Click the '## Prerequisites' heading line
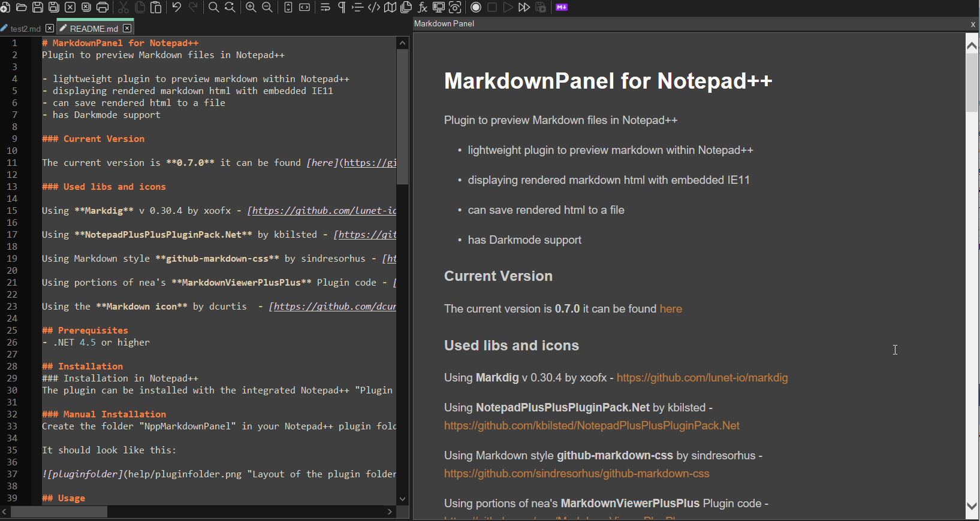This screenshot has height=521, width=980. (85, 331)
